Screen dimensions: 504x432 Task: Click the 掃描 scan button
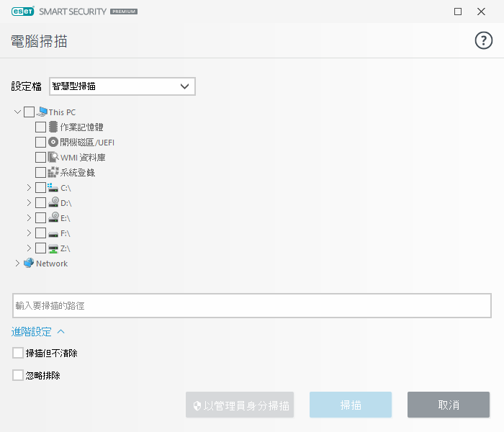[351, 405]
